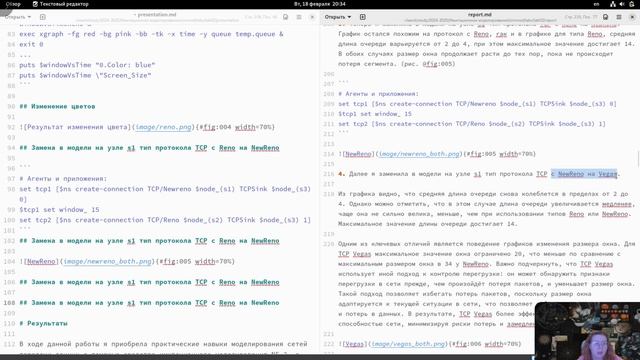This screenshot has width=640, height=360.
Task: Click line number 216 in report.md gutter
Action: coord(329,174)
